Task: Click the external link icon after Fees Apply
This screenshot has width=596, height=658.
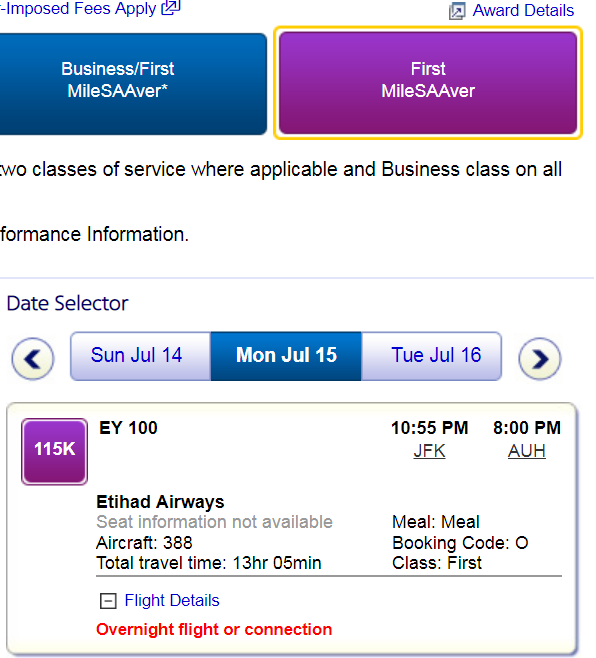Action: [171, 8]
